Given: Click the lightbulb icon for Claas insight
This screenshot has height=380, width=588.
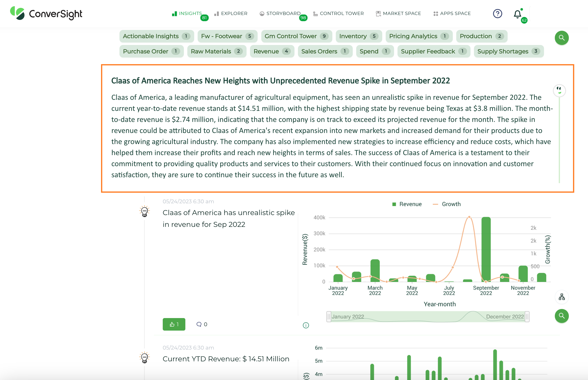Looking at the screenshot, I should (144, 211).
